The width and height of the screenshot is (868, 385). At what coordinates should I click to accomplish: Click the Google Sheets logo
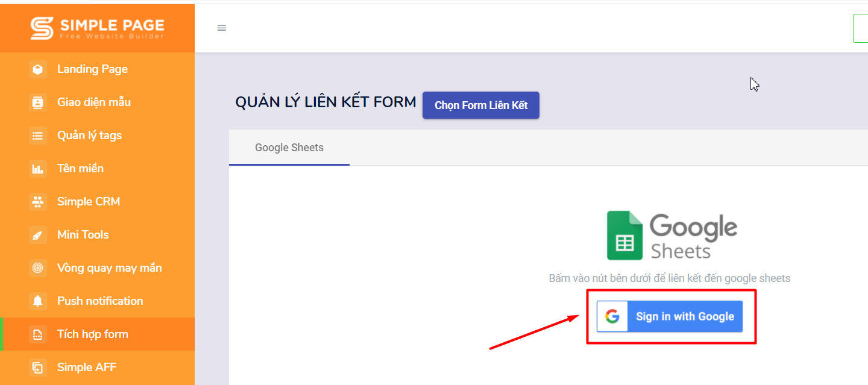point(671,236)
